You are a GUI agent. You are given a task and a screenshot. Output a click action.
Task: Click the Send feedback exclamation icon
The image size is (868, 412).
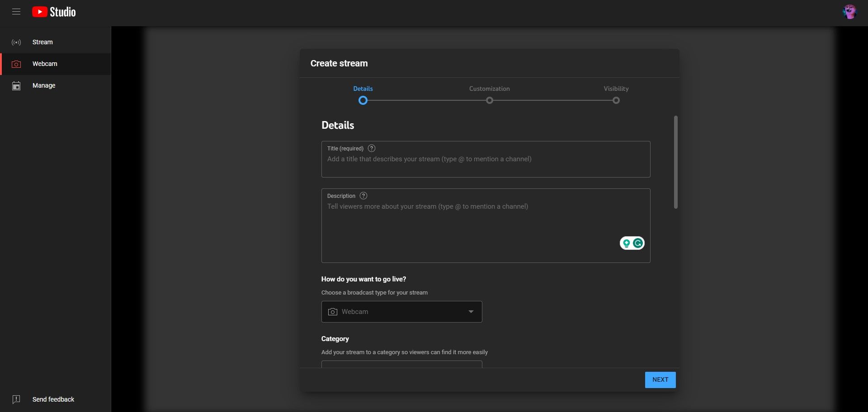(x=16, y=399)
